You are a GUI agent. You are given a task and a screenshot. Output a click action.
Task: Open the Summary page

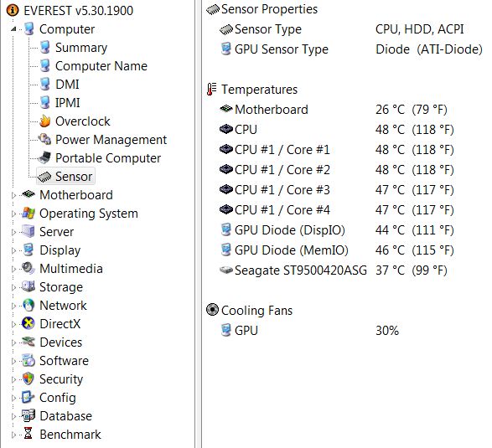(81, 48)
